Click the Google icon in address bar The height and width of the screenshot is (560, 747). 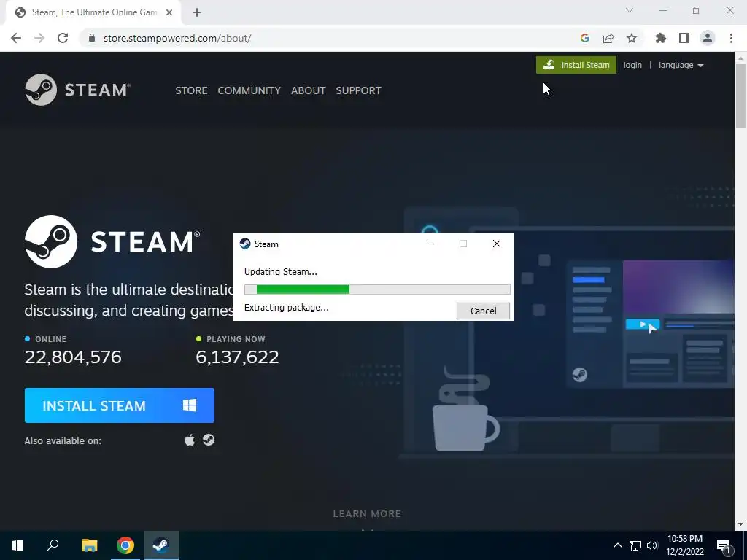(584, 38)
